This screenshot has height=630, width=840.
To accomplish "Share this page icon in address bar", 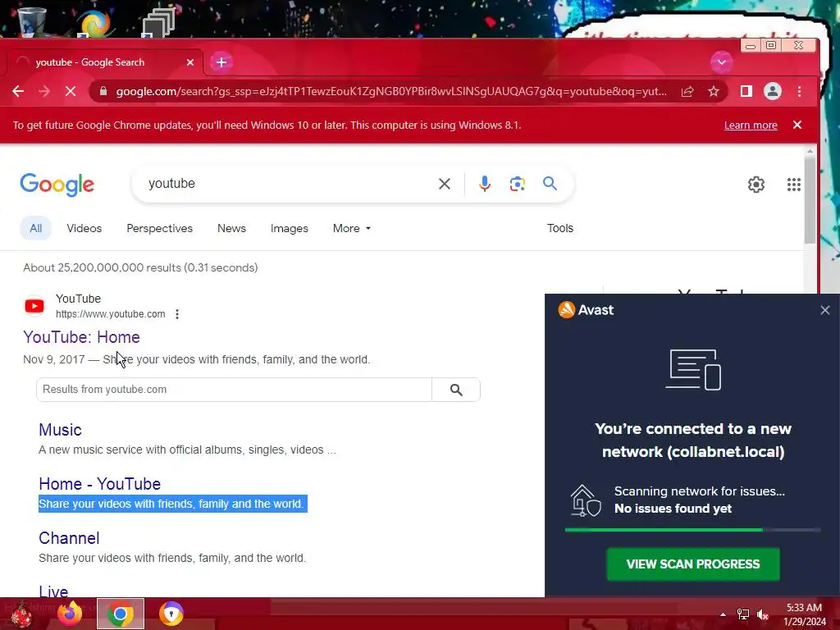I will click(x=687, y=92).
